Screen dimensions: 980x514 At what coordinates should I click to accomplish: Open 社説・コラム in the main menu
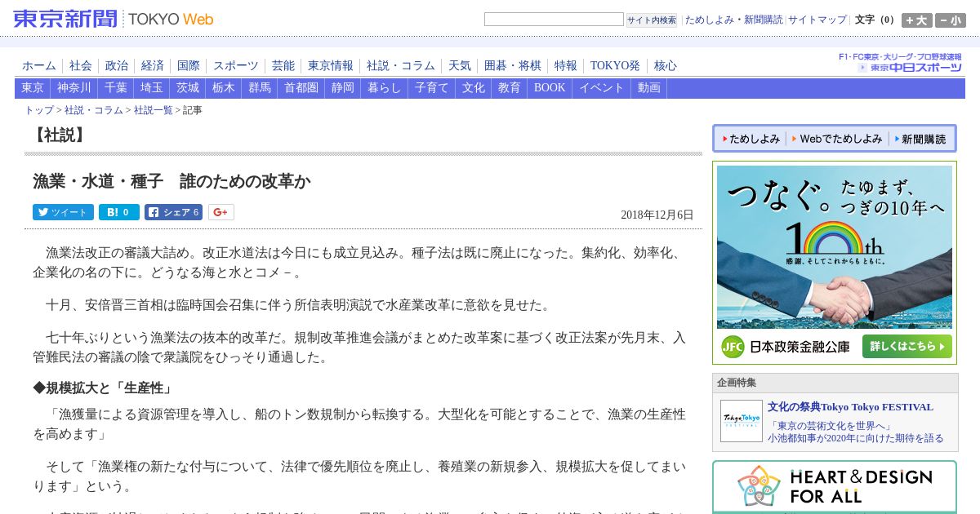(x=401, y=66)
